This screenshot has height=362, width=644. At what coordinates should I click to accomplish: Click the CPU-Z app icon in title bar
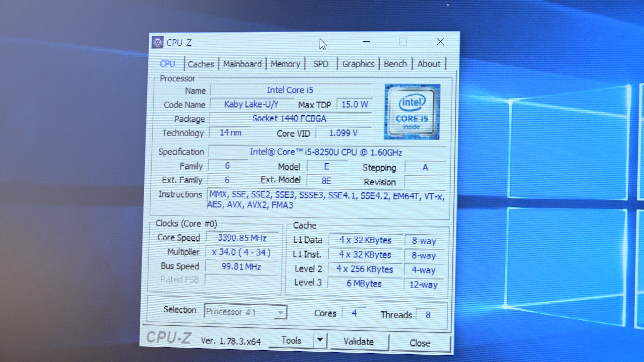pyautogui.click(x=157, y=43)
